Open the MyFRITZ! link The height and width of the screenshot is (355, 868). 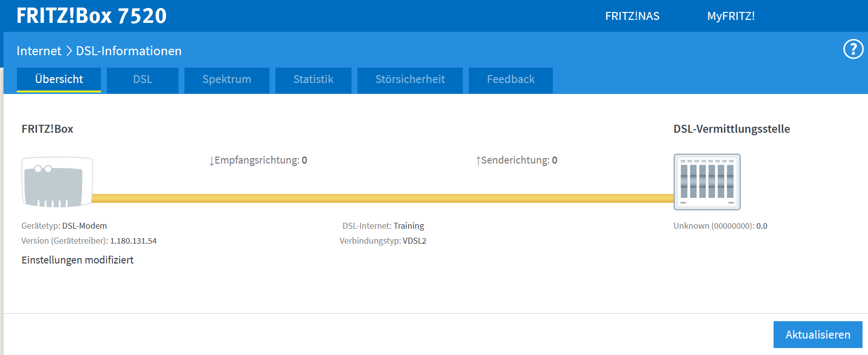point(731,16)
